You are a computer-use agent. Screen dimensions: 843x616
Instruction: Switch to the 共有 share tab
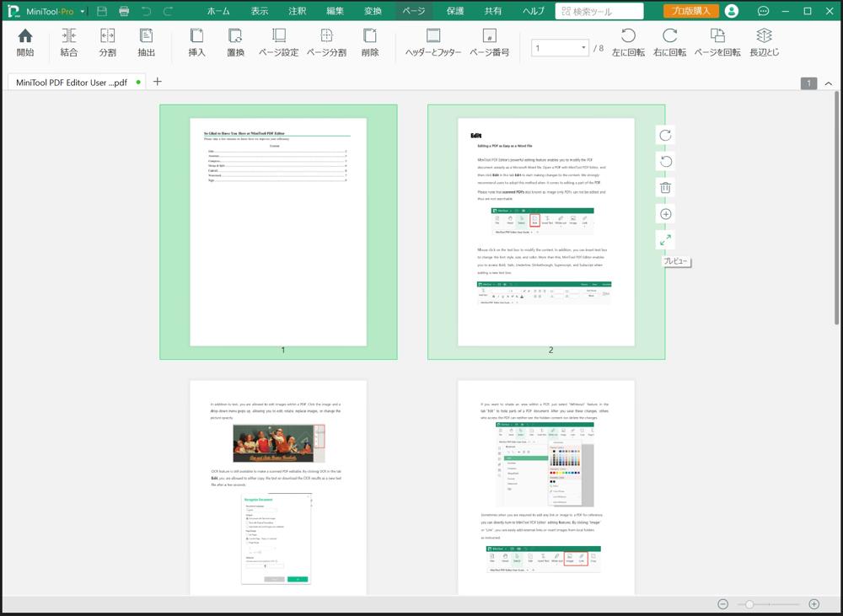(x=492, y=11)
